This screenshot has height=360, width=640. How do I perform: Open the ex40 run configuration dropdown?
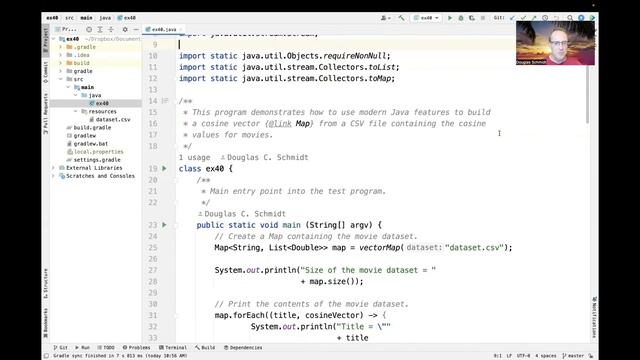426,18
